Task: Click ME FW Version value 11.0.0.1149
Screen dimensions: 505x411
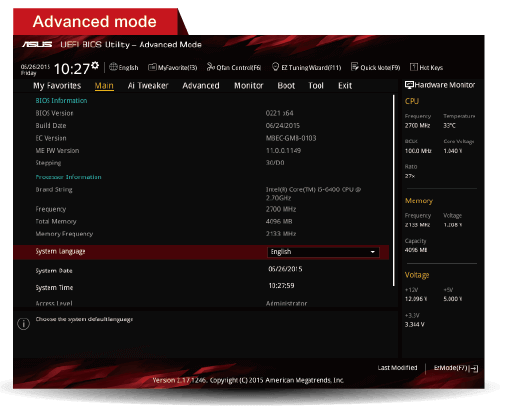Action: pyautogui.click(x=283, y=151)
